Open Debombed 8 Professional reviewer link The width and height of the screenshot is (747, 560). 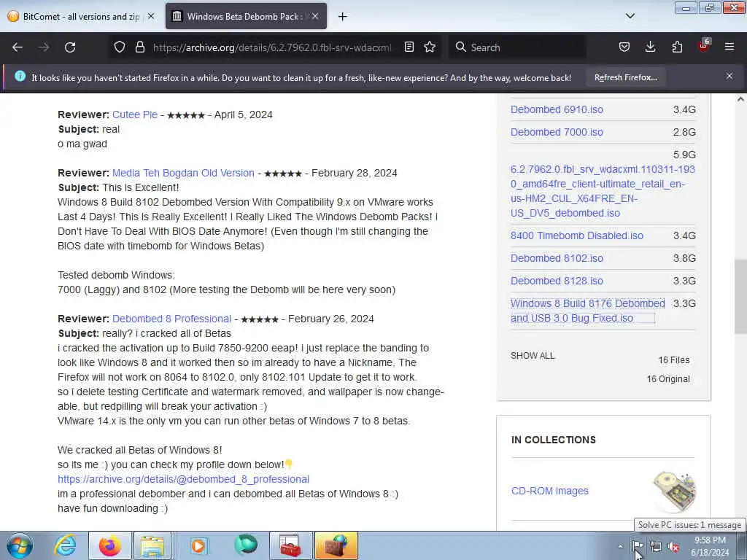click(x=171, y=319)
